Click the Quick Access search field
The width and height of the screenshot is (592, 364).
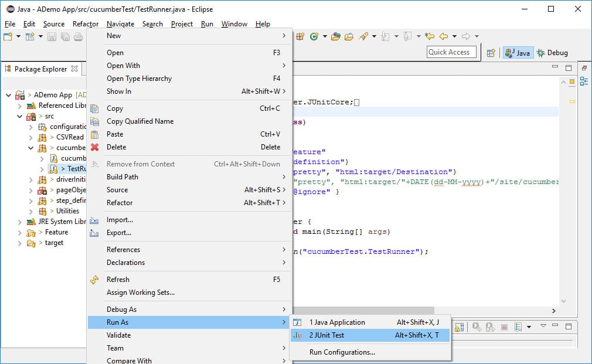point(451,52)
